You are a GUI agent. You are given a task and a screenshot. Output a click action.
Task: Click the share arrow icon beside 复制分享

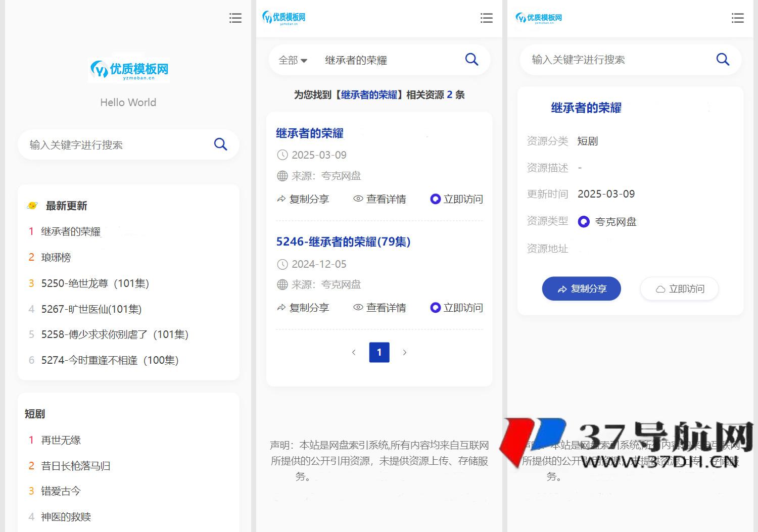[281, 199]
